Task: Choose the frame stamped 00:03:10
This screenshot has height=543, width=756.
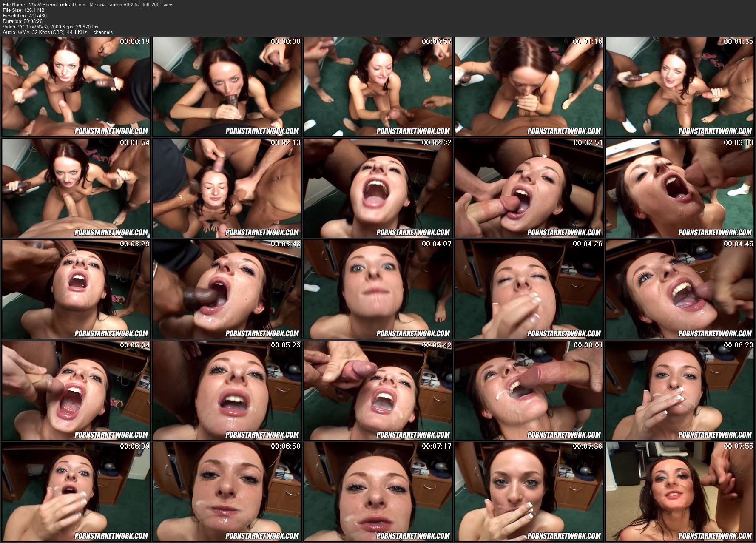Action: point(680,188)
